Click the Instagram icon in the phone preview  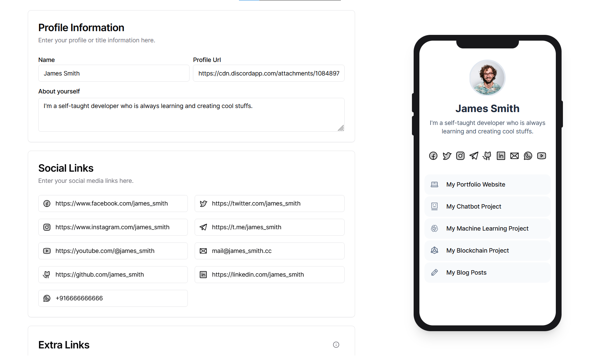460,156
